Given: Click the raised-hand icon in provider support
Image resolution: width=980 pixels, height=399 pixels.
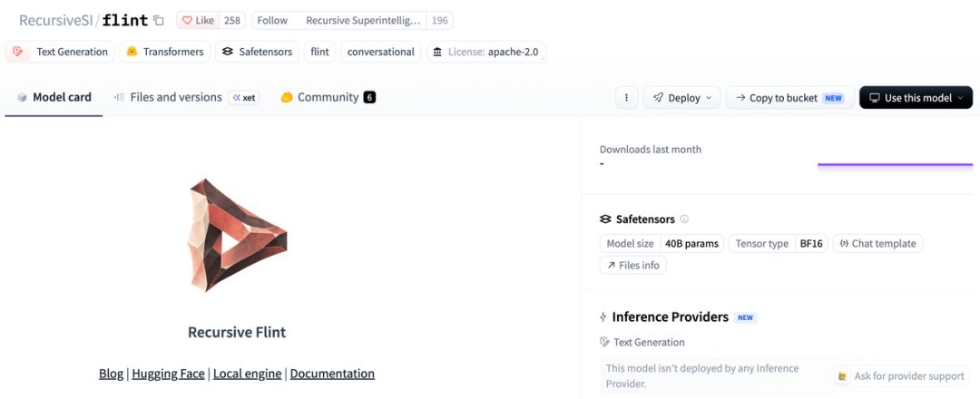Looking at the screenshot, I should pos(844,376).
